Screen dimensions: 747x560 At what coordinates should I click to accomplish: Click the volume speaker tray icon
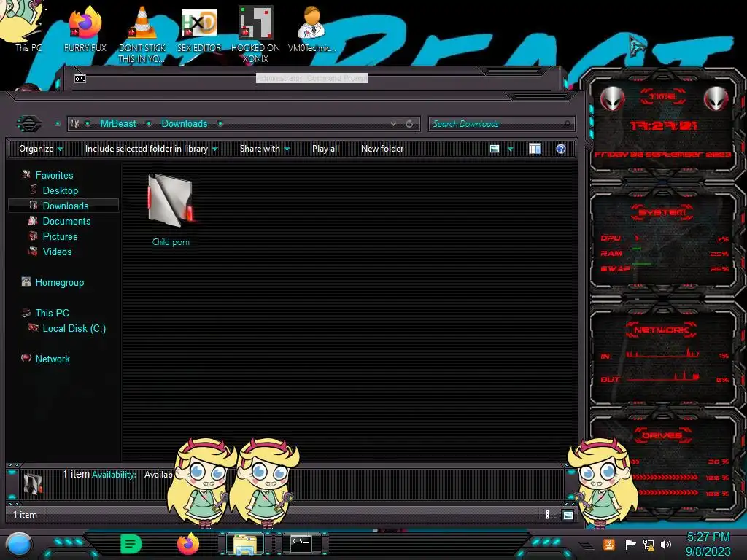pyautogui.click(x=666, y=544)
